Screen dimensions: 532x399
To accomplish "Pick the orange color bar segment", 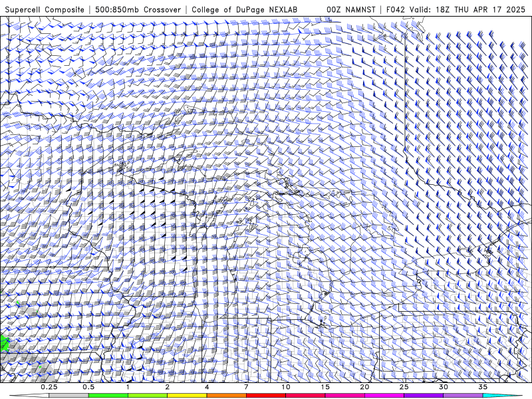I will (226, 396).
